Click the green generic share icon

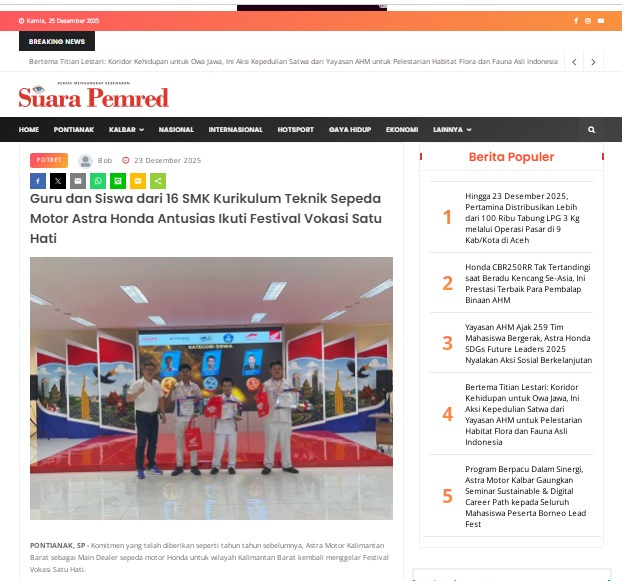click(158, 181)
